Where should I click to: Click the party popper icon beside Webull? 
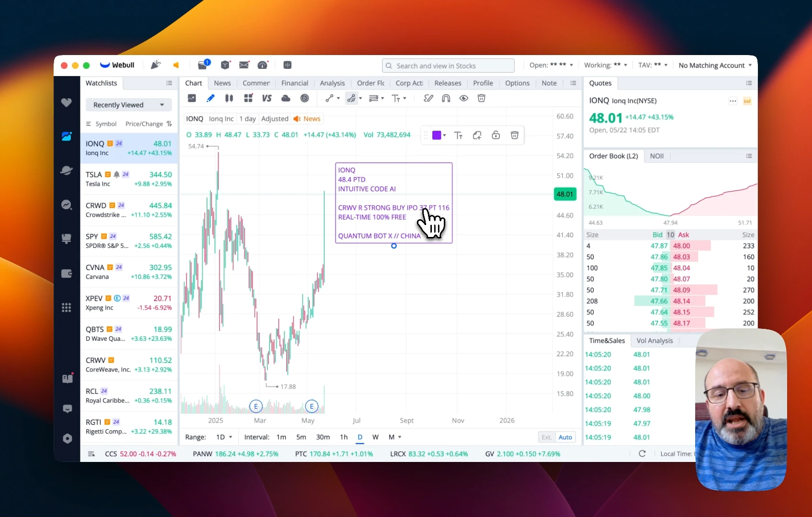[x=156, y=65]
